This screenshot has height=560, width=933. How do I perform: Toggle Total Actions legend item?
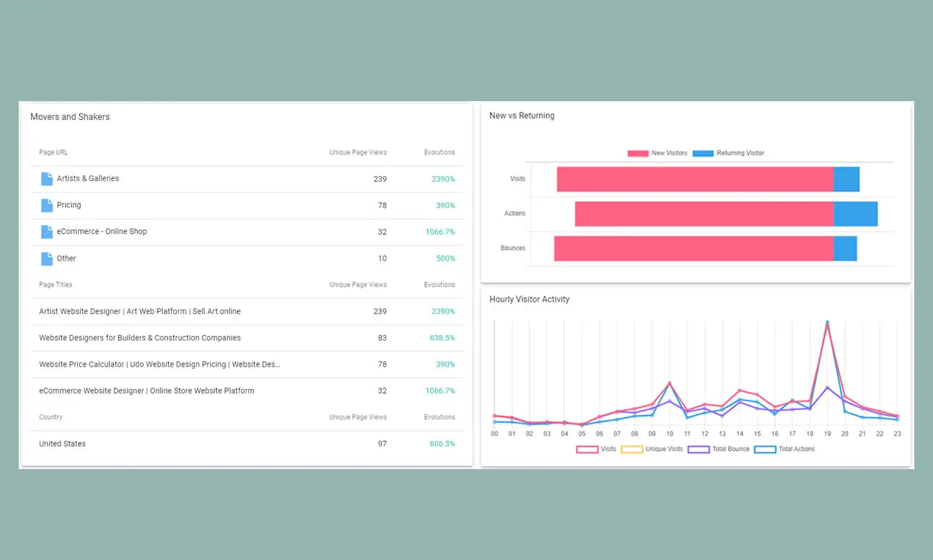[784, 450]
